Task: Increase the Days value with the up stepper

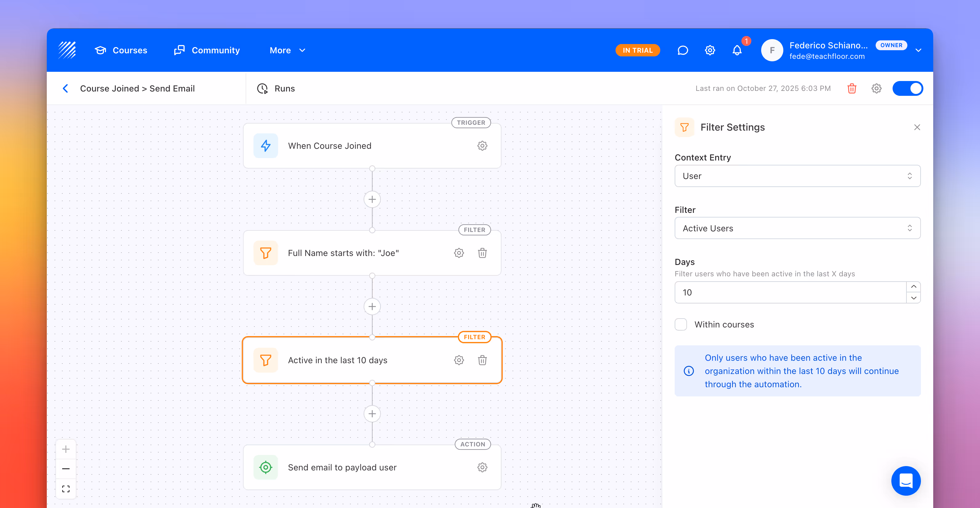Action: pos(914,287)
